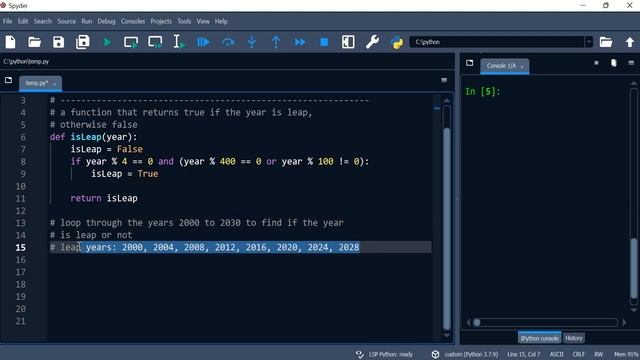Click the return isLeap line
This screenshot has width=640, height=360.
click(x=104, y=198)
